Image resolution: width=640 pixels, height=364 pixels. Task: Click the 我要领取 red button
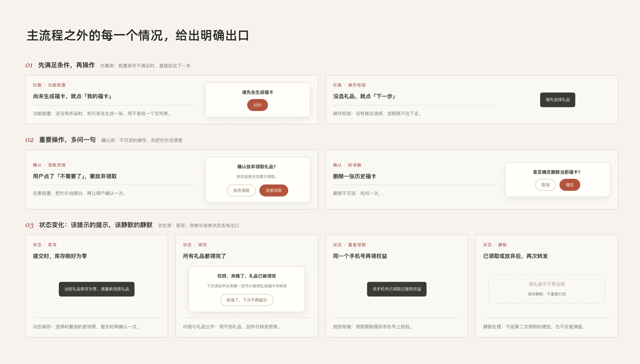[273, 190]
